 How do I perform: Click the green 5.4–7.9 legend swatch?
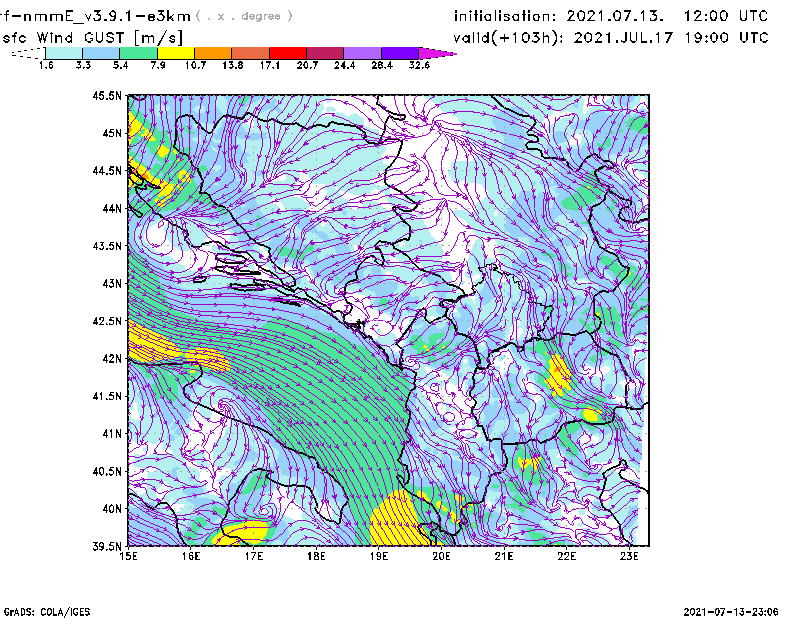pos(138,53)
